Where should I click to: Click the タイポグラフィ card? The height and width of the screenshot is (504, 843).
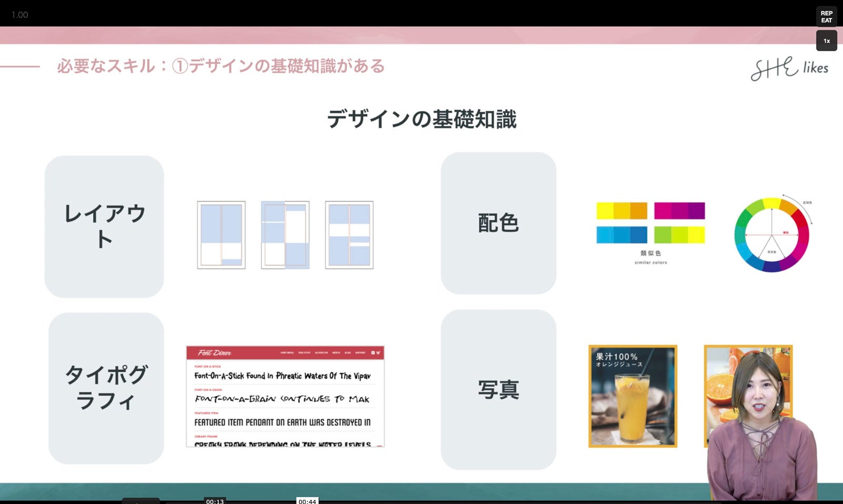pos(106,388)
